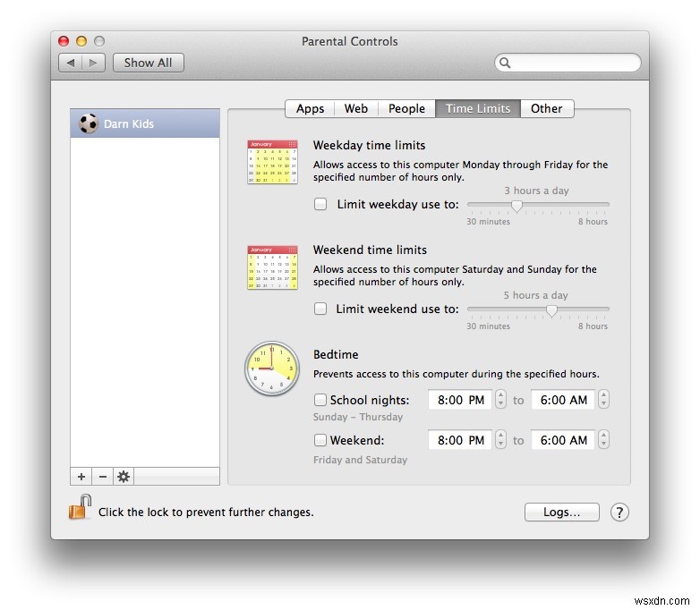Click Weekend 6:00 AM time field
Image resolution: width=700 pixels, height=610 pixels.
(x=563, y=440)
